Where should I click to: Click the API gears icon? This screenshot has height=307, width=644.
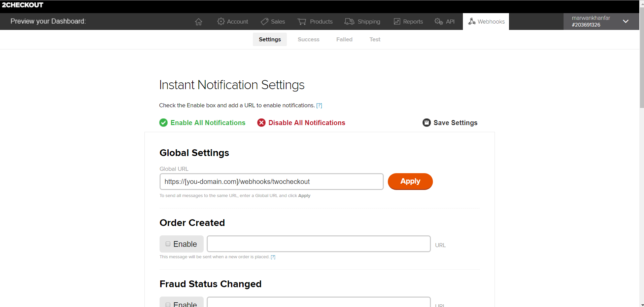(x=439, y=22)
